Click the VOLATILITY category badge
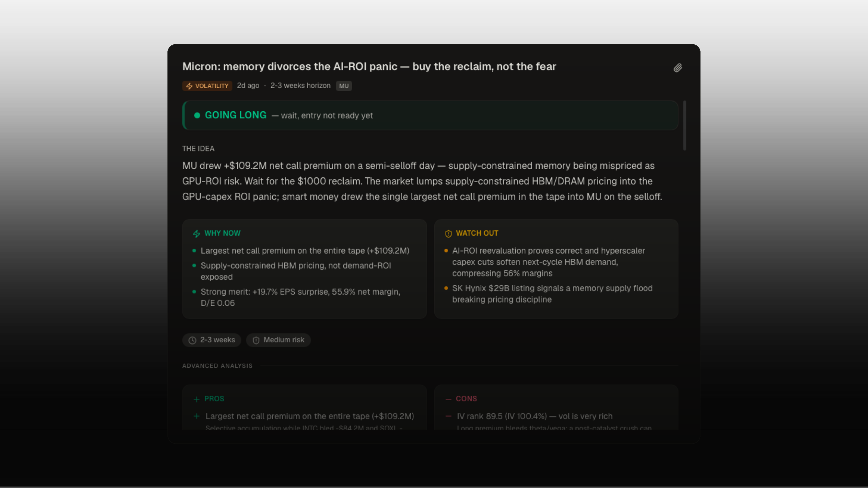 (x=207, y=86)
